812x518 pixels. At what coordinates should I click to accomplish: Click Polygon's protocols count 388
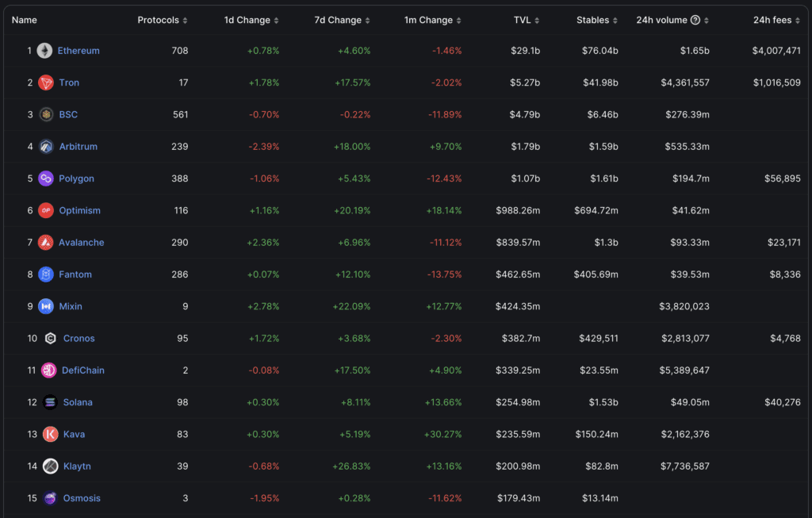coord(180,178)
